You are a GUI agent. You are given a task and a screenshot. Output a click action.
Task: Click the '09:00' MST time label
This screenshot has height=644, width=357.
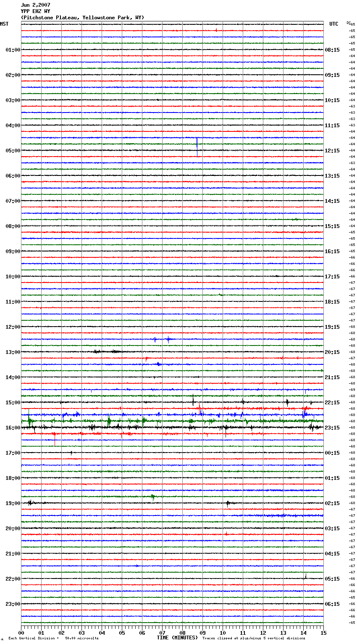coord(13,251)
